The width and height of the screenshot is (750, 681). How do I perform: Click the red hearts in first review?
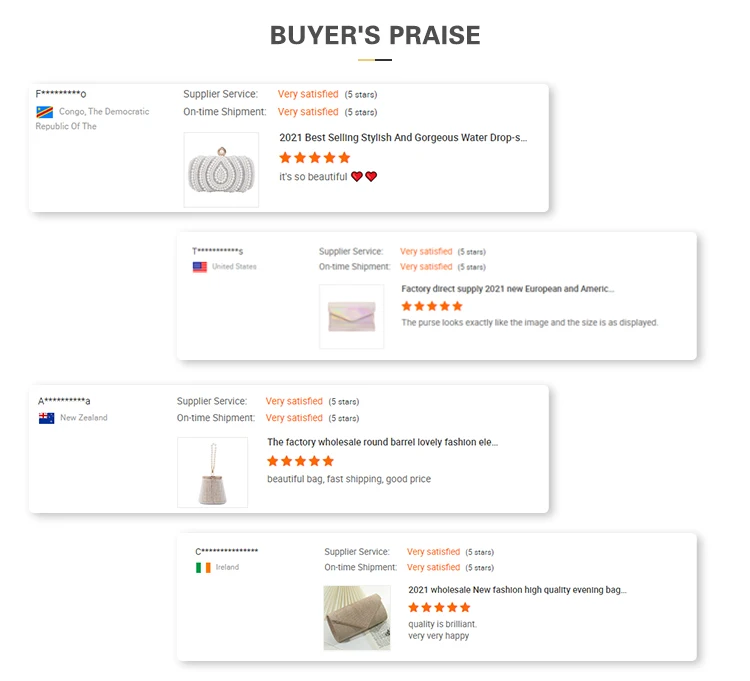coord(364,177)
